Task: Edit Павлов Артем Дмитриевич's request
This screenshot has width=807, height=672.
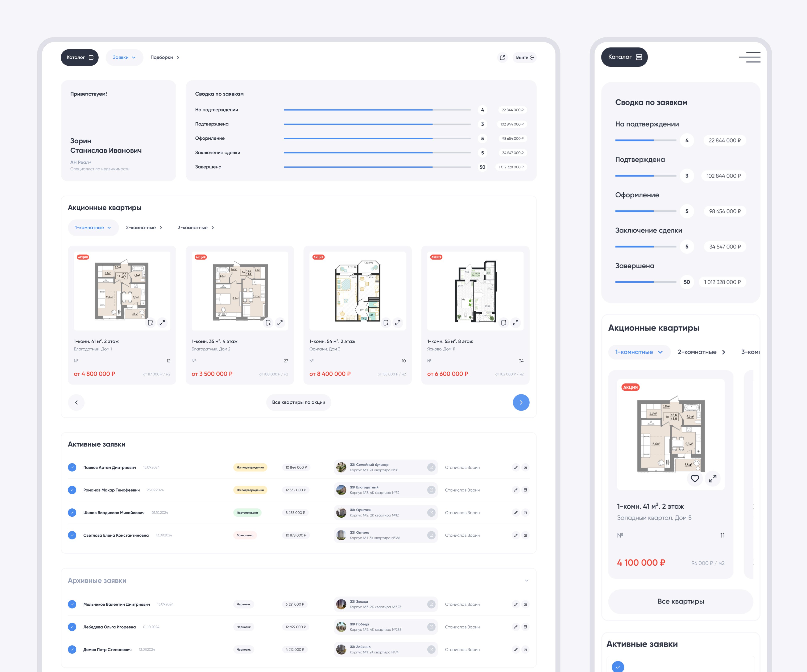Action: point(516,467)
